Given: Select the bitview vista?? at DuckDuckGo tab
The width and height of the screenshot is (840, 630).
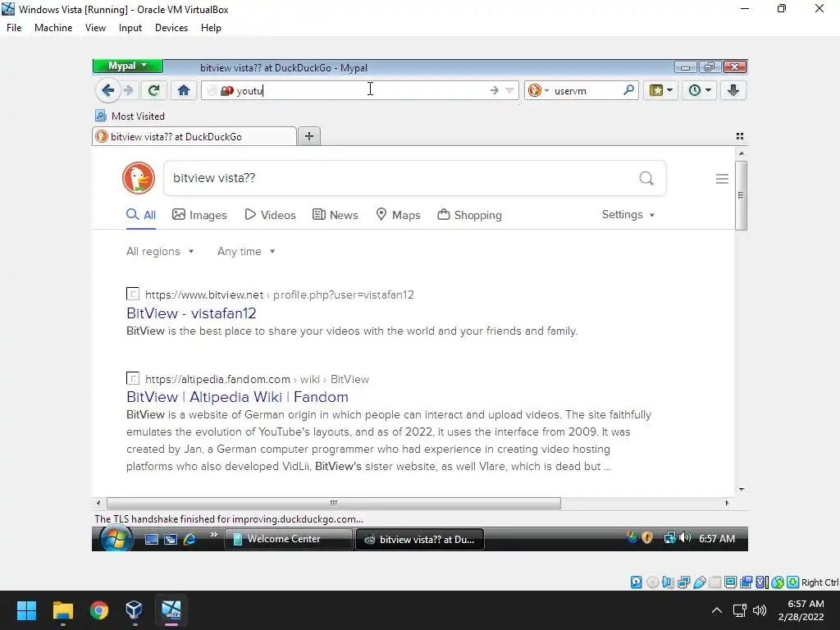Looking at the screenshot, I should 194,137.
